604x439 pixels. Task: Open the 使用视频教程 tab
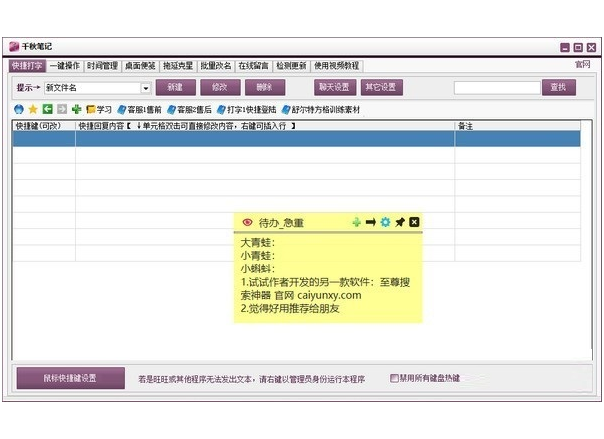[x=337, y=66]
